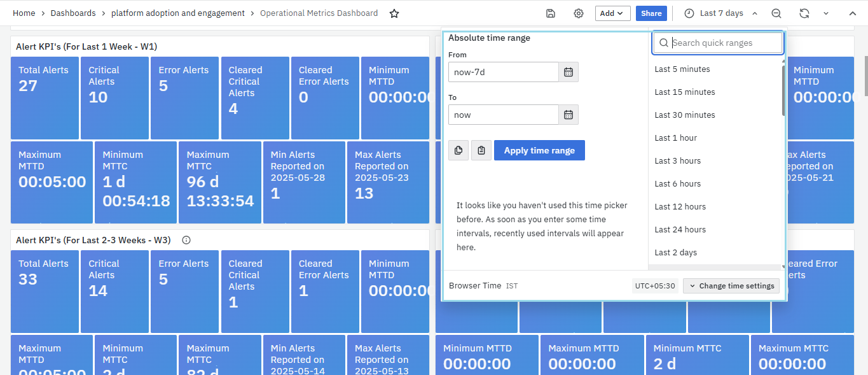Star this dashboard as favorite
Viewport: 868px width, 375px height.
click(x=394, y=13)
